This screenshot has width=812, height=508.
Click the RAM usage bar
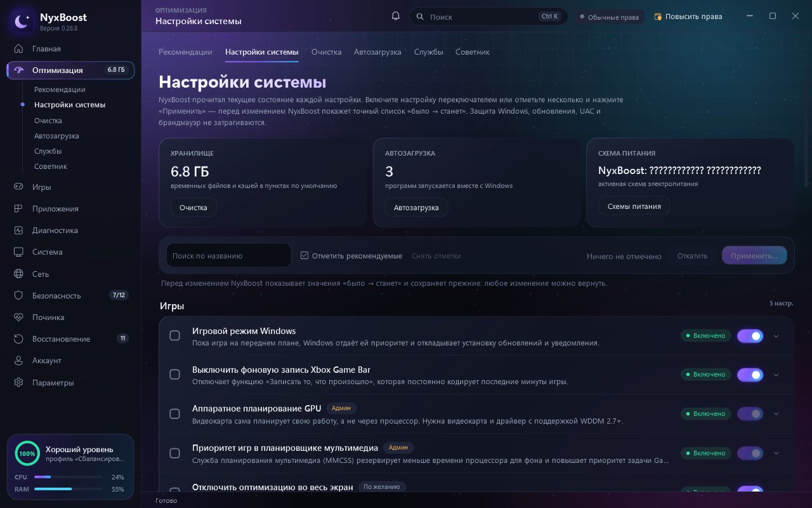tap(69, 489)
